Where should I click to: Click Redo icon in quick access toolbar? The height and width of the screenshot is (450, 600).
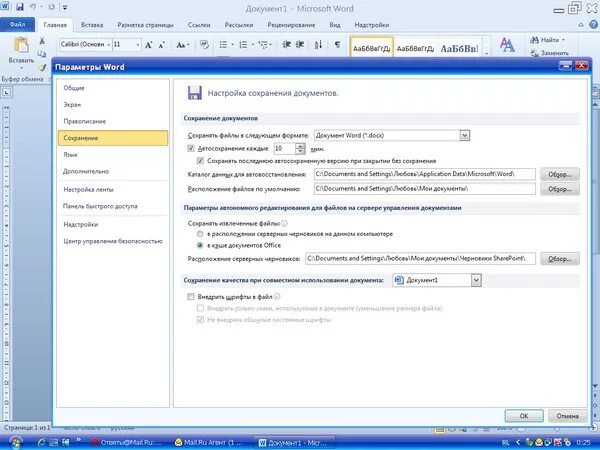[52, 7]
